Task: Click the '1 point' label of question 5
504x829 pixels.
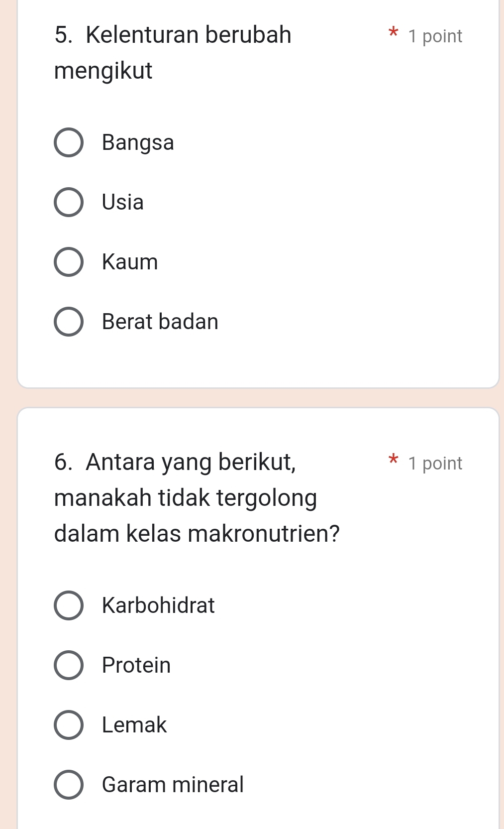Action: 435,36
